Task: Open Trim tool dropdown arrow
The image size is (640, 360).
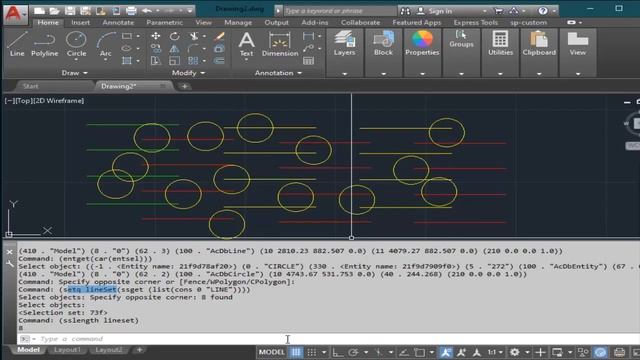Action: point(204,36)
